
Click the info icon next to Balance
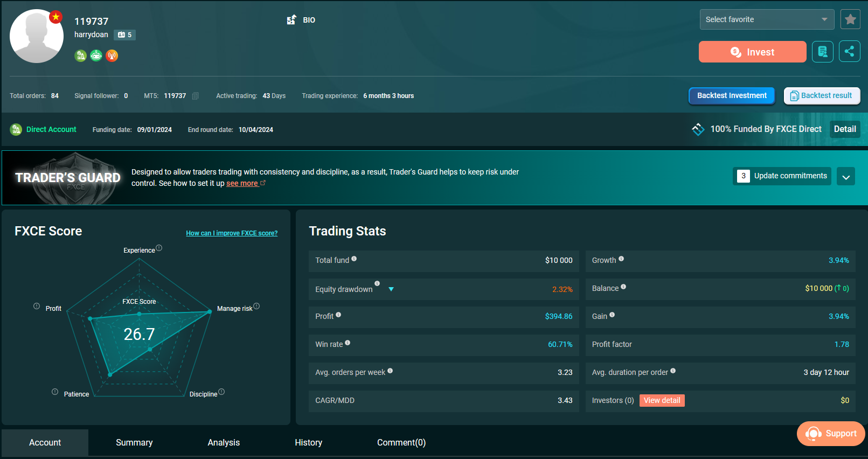point(623,287)
